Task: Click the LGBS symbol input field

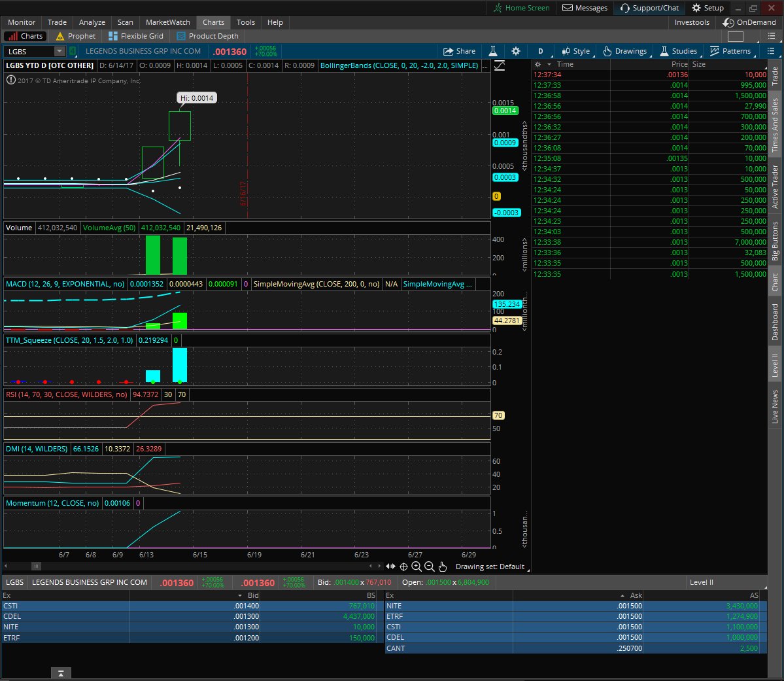Action: [29, 52]
